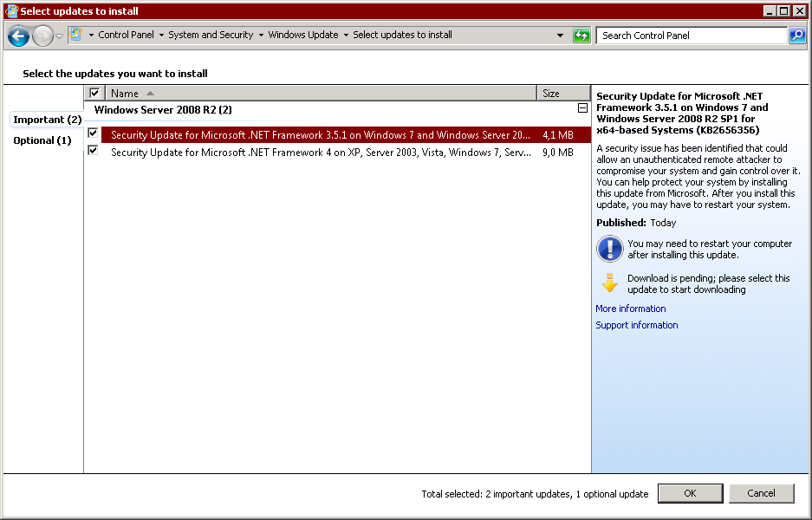Click the 4,1 MB size cell
Image resolution: width=812 pixels, height=520 pixels.
(558, 135)
